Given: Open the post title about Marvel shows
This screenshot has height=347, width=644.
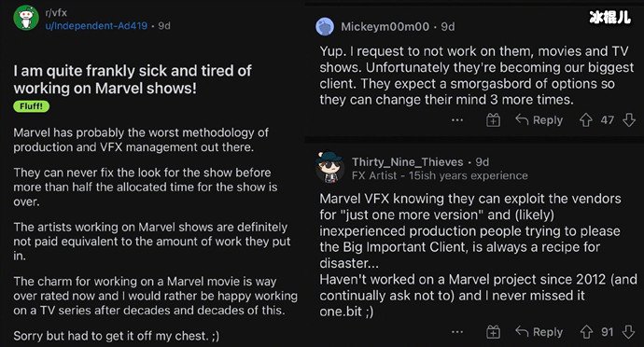Looking at the screenshot, I should 133,79.
